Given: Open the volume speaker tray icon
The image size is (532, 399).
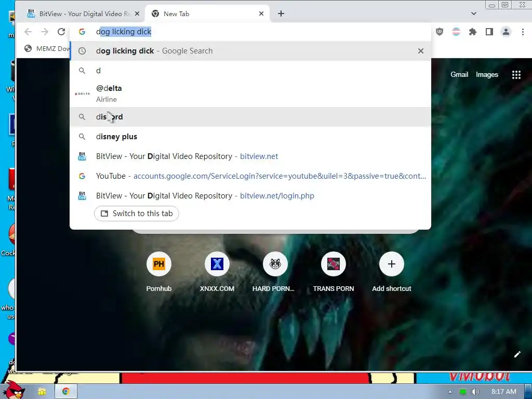Looking at the screenshot, I should pos(475,392).
